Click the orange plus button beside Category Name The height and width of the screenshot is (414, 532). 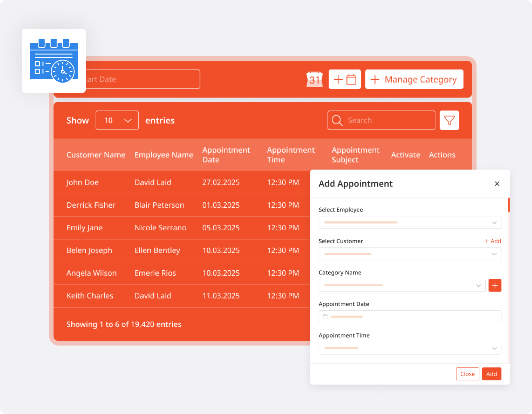point(495,285)
